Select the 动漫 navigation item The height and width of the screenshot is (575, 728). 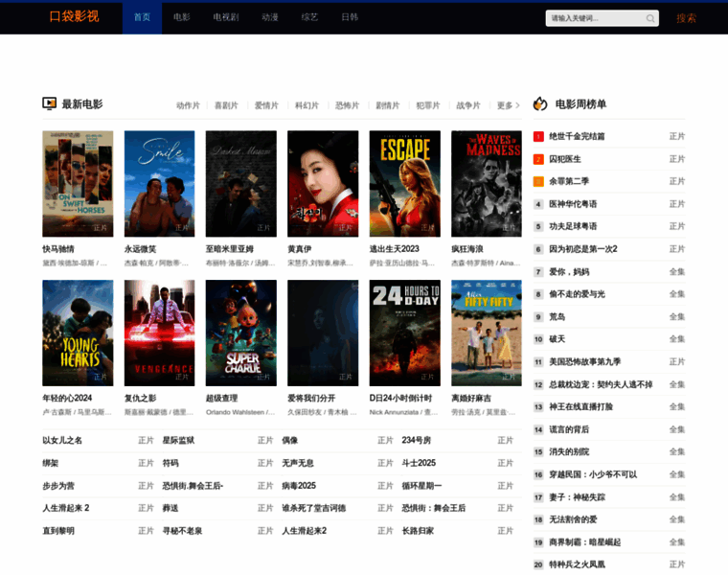pos(270,17)
